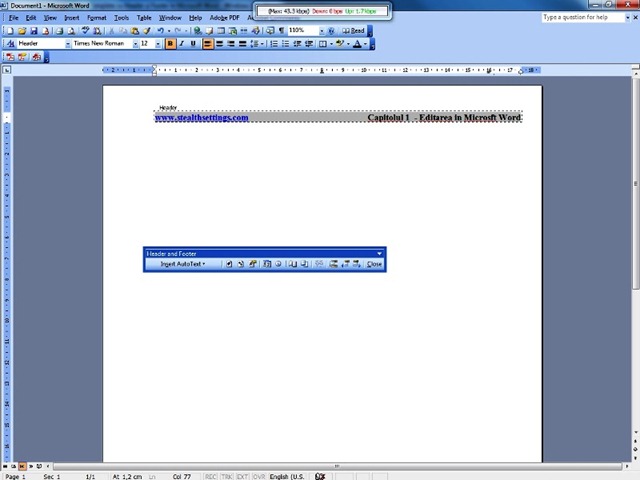640x480 pixels.
Task: Expand the Undo history dropdown arrow
Action: (169, 31)
